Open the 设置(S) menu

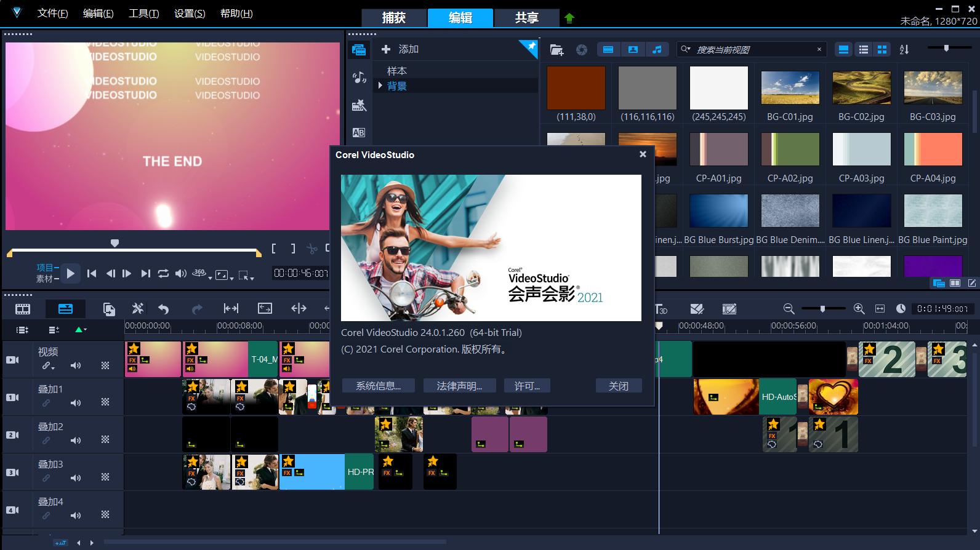click(190, 14)
